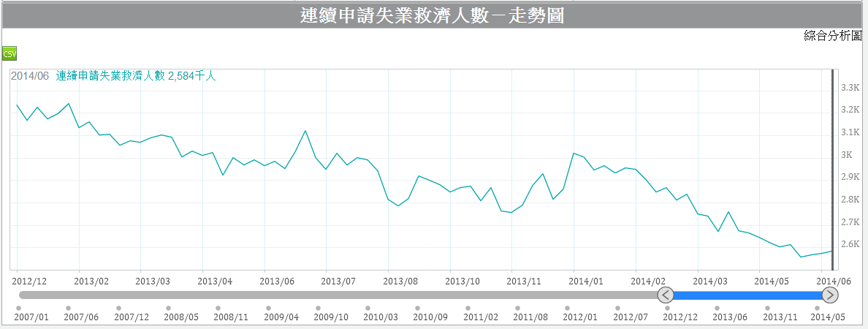
Task: Click the 2013/03 x-axis label
Action: coord(153,281)
